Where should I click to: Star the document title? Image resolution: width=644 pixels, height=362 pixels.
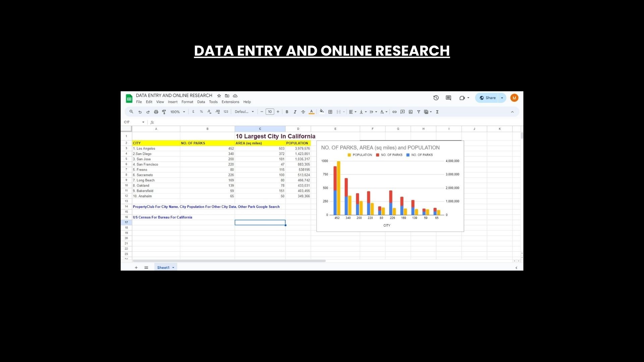click(x=219, y=96)
